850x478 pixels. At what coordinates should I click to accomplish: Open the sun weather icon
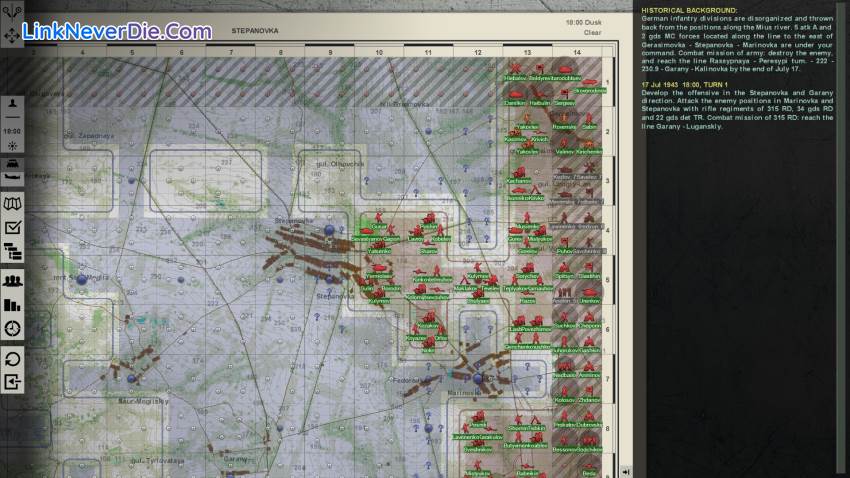pos(12,145)
